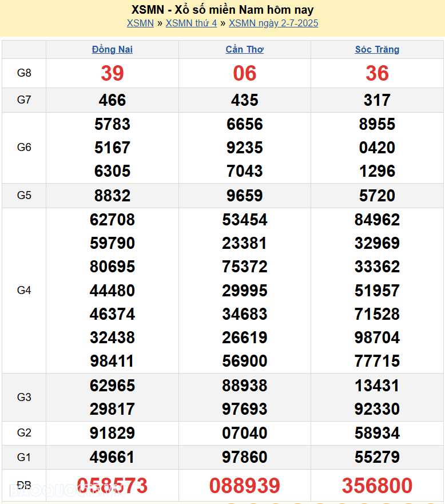445x504 pixels.
Task: Select Cần Thơ G8 result 06
Action: point(245,73)
